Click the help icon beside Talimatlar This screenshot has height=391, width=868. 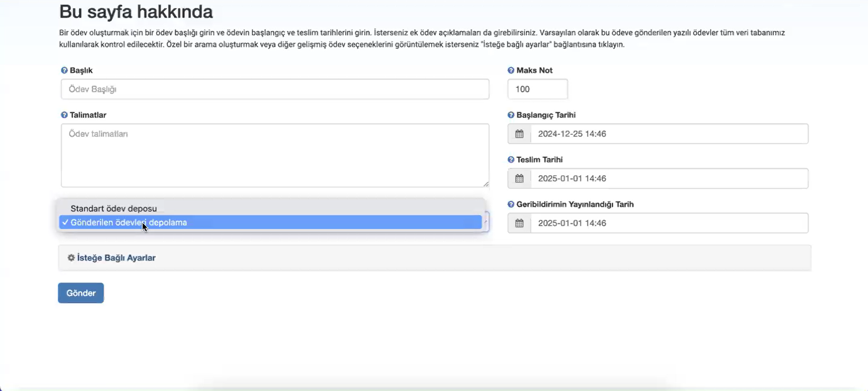(x=64, y=115)
